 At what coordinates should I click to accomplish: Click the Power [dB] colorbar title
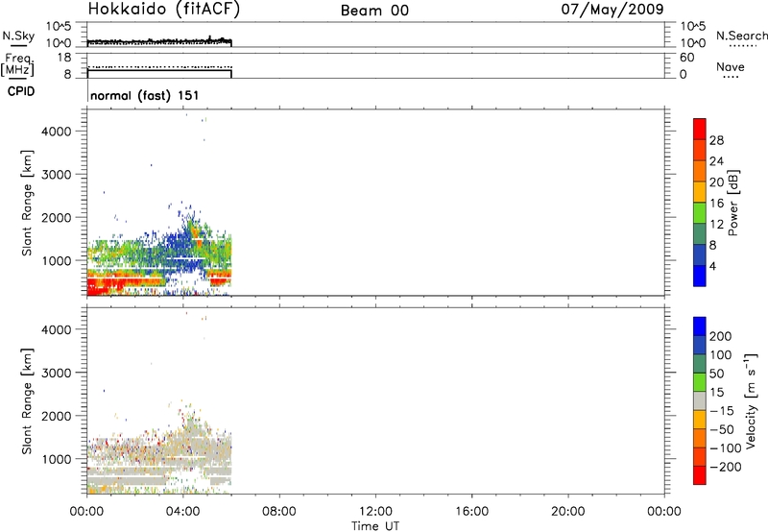(x=732, y=203)
